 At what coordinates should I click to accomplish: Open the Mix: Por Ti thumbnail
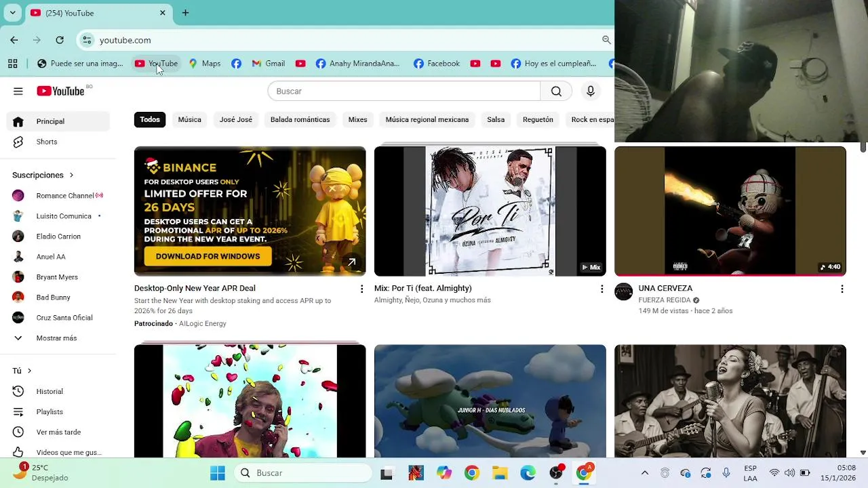490,211
